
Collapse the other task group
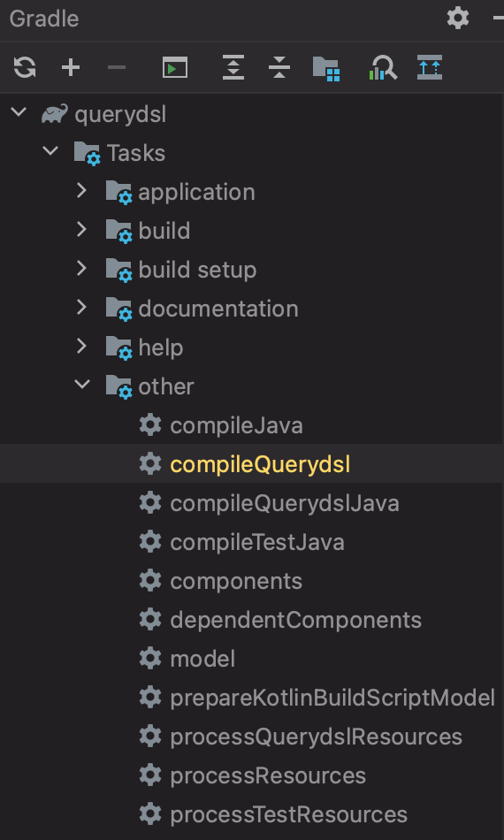point(82,385)
